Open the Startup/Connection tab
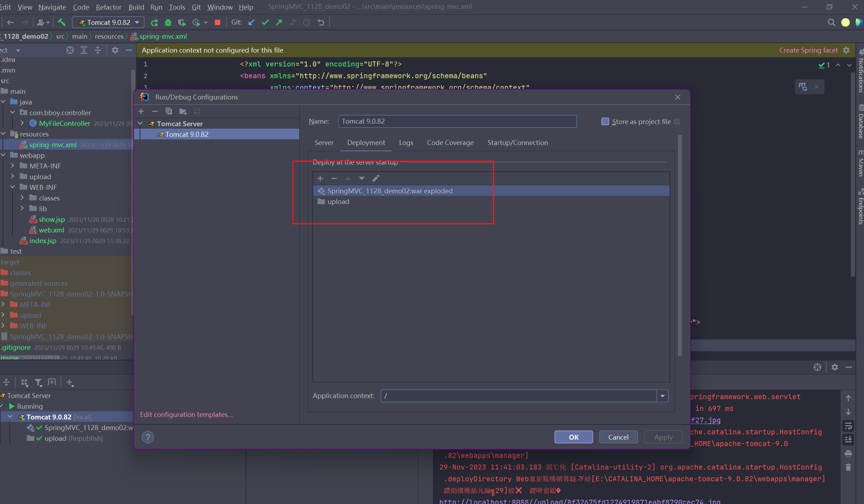Screen dimensions: 864x504 pyautogui.click(x=517, y=143)
